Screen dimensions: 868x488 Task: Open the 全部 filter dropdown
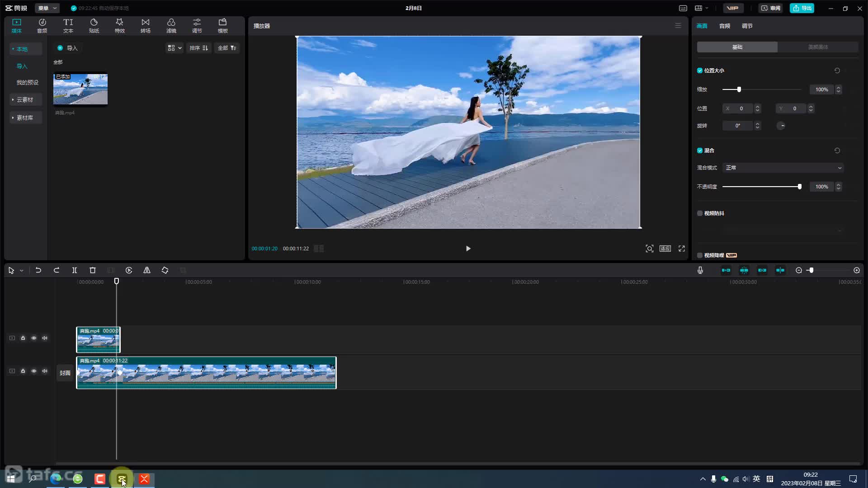(227, 48)
